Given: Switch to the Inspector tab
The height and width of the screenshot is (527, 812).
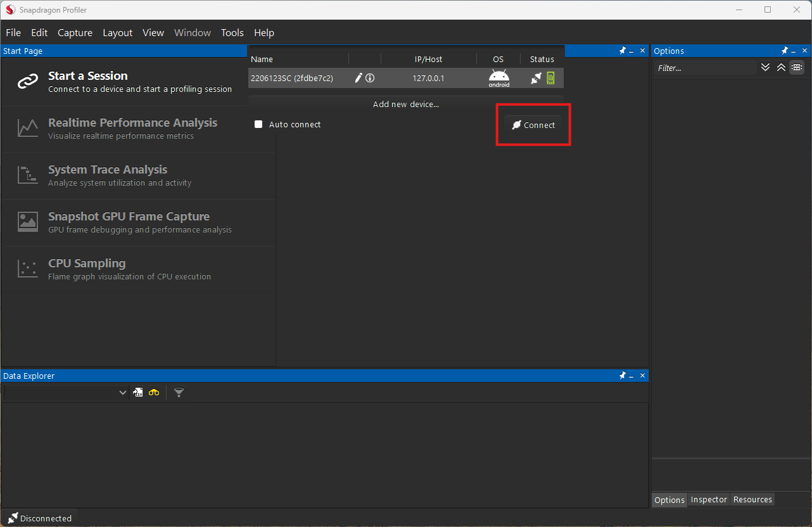Looking at the screenshot, I should (x=709, y=500).
